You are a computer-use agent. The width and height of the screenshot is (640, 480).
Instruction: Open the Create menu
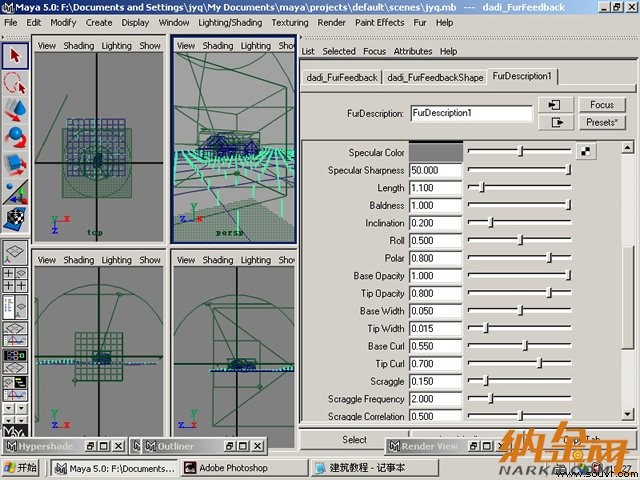(x=99, y=23)
